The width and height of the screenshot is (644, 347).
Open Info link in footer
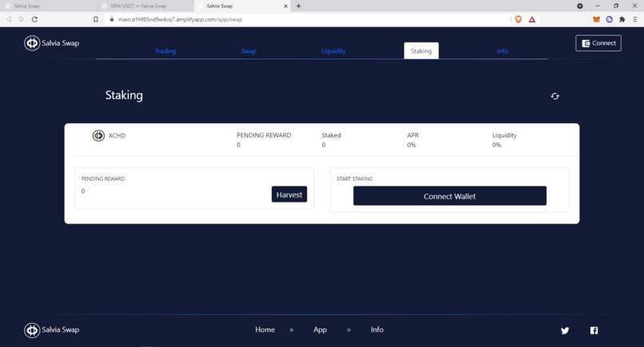(x=377, y=329)
